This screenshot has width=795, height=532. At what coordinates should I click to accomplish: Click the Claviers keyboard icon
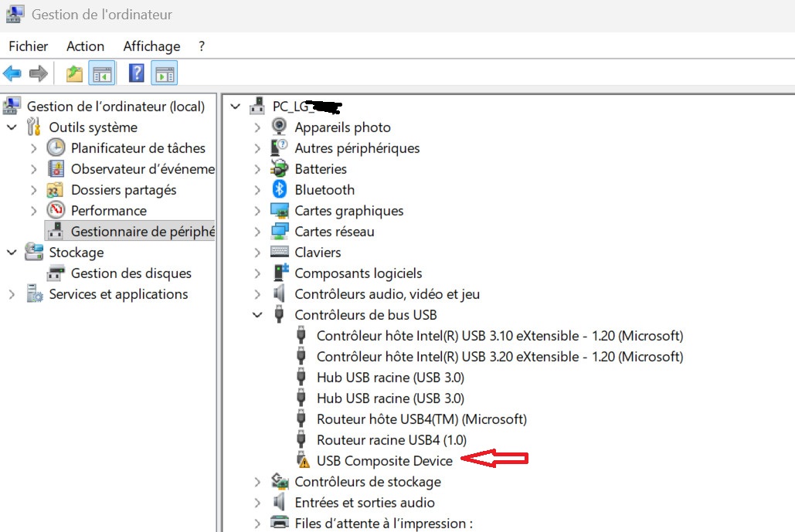280,252
